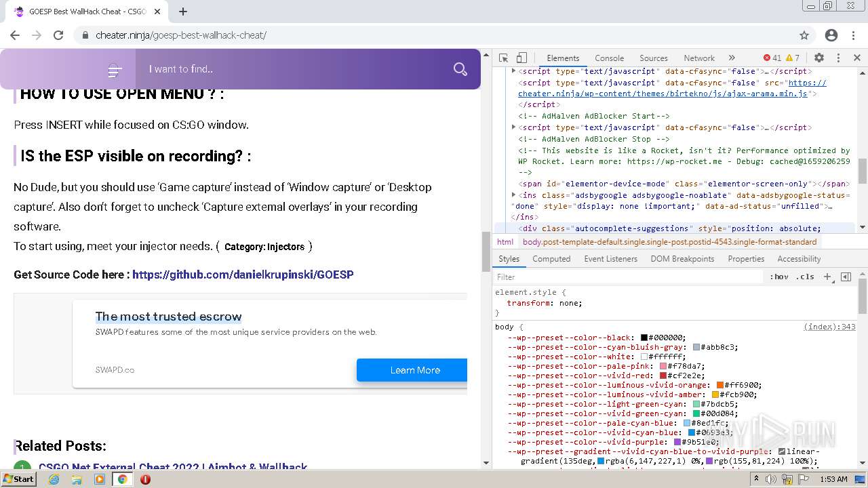This screenshot has width=868, height=488.
Task: Open the (index):343 source link
Action: coord(829,327)
